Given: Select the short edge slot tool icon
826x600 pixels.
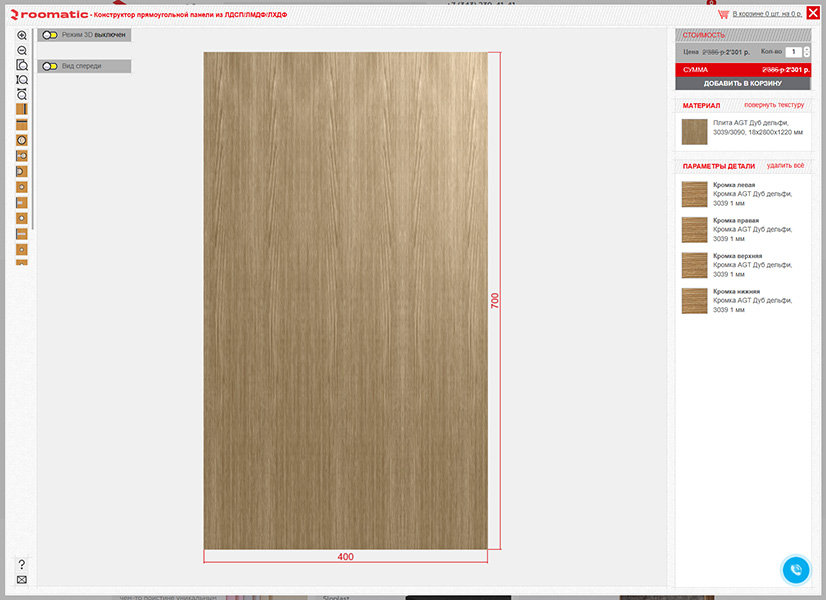Looking at the screenshot, I should tap(22, 203).
